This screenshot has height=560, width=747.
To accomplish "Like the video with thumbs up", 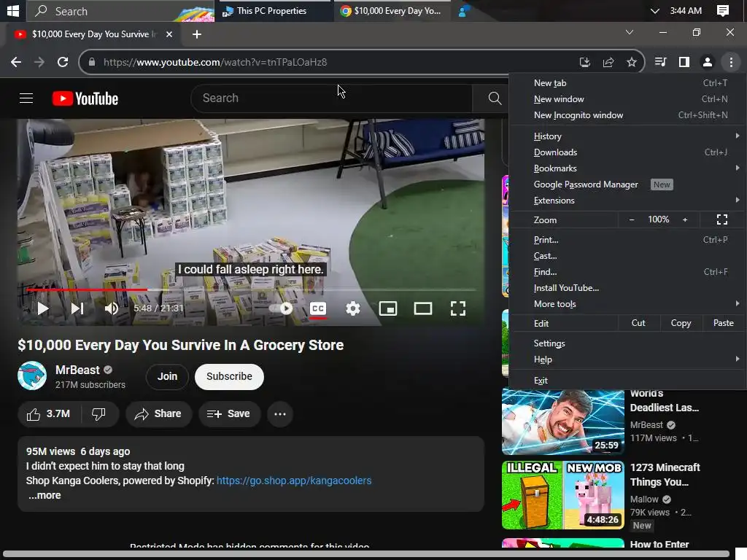I will tap(50, 414).
